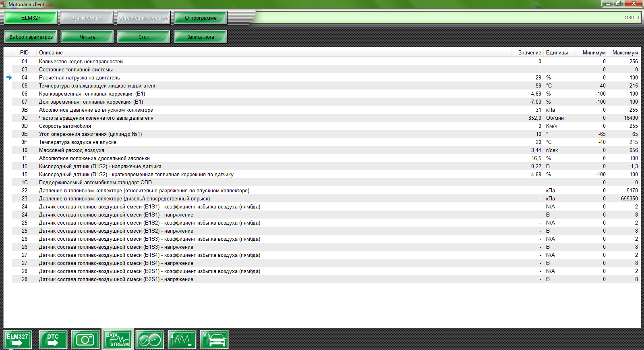Select row Массовый расход воздуха
Image resolution: width=644 pixels, height=350 pixels.
(326, 150)
